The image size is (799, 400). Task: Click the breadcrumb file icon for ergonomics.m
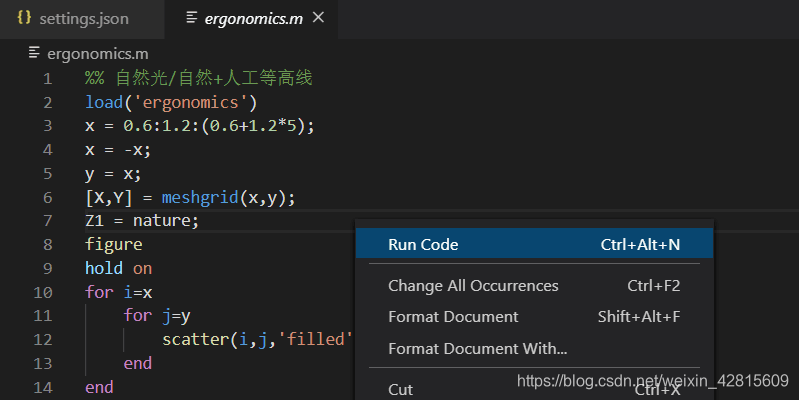click(34, 53)
